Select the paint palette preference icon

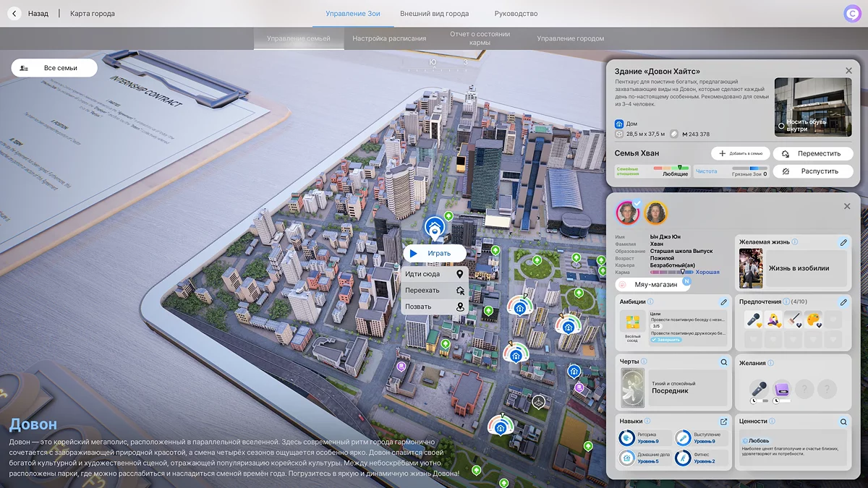[813, 320]
